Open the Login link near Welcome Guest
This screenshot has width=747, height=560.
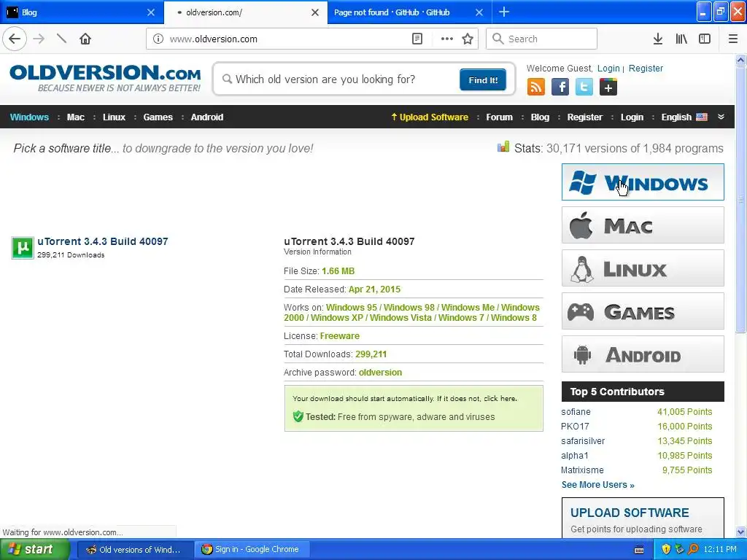click(608, 68)
